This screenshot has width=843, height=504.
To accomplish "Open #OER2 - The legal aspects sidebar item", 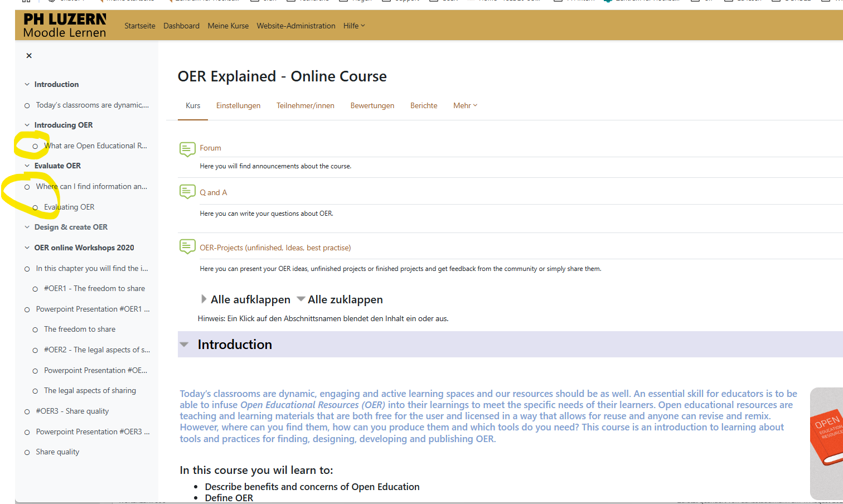I will coord(97,350).
